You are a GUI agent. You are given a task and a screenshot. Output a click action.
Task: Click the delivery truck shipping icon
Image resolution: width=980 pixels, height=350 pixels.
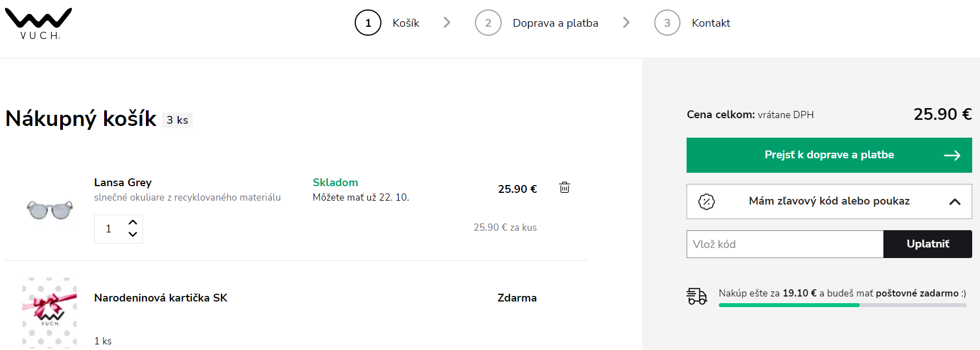coord(697,295)
